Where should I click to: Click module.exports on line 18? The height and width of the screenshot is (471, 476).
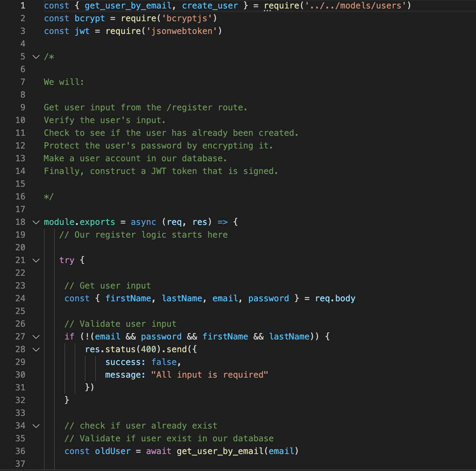click(x=80, y=222)
